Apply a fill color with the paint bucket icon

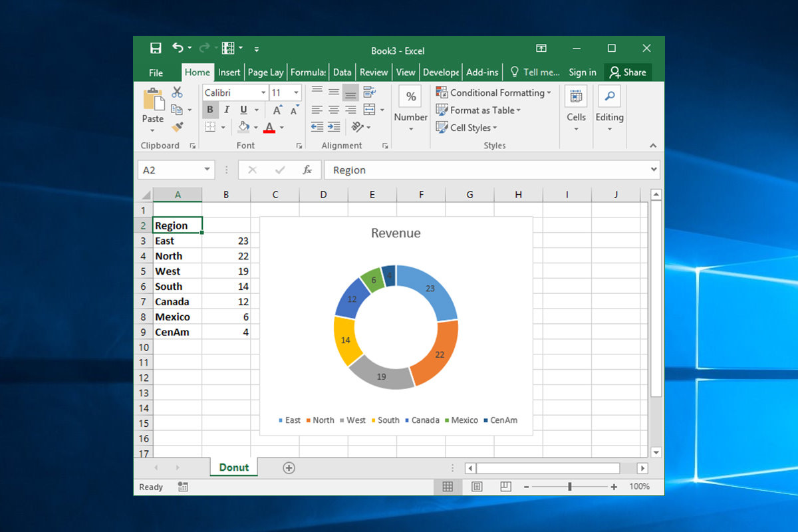244,127
